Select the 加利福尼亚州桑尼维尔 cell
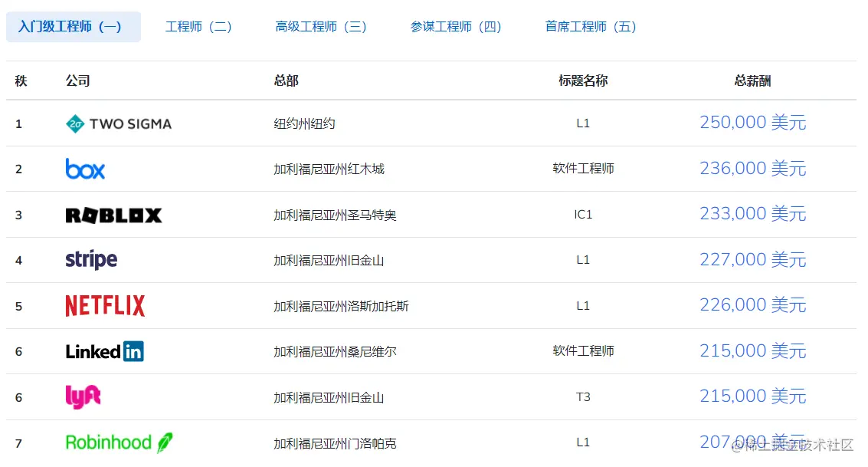 335,352
